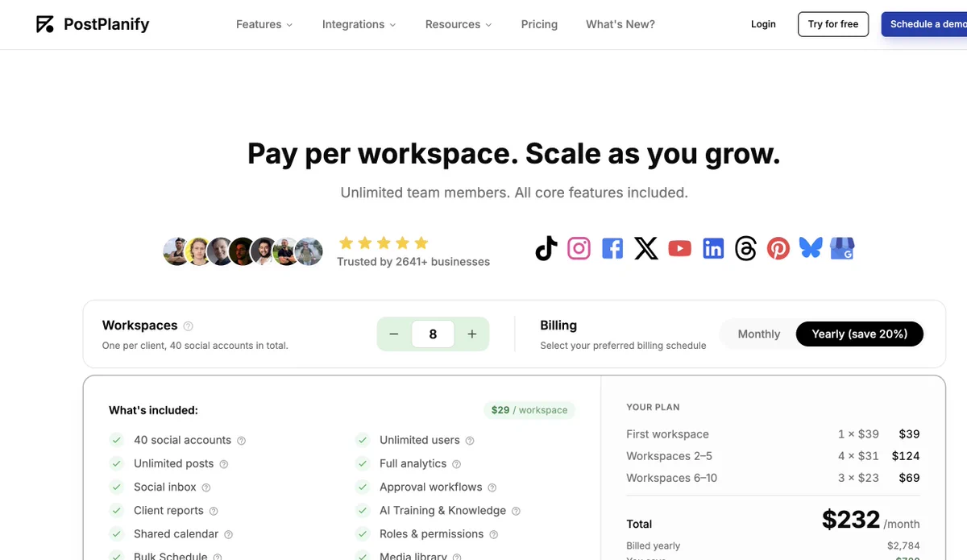Screen dimensions: 967x560
Task: Click info icon next to Roles & permissions
Action: [x=494, y=534]
